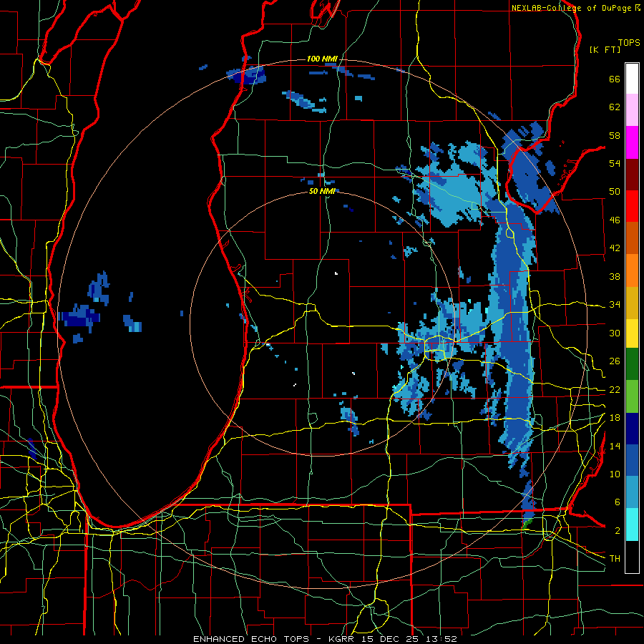The height and width of the screenshot is (644, 644).
Task: Click the legend value 18
Action: (615, 418)
